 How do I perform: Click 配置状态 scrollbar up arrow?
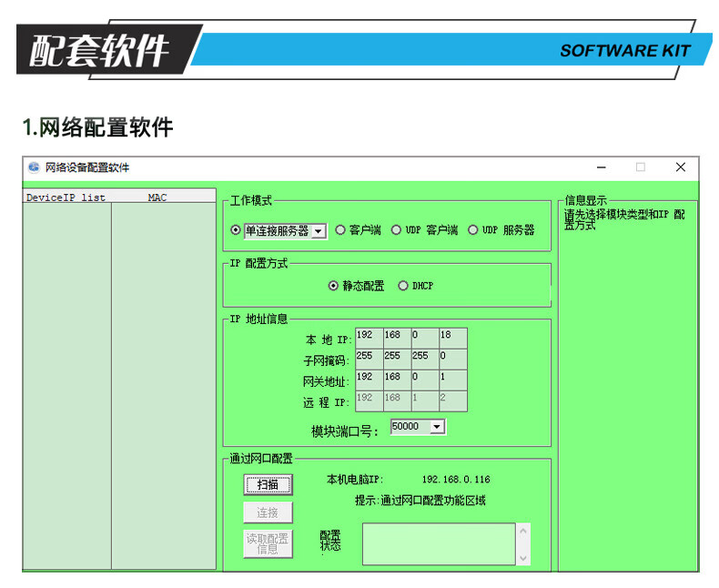(523, 531)
